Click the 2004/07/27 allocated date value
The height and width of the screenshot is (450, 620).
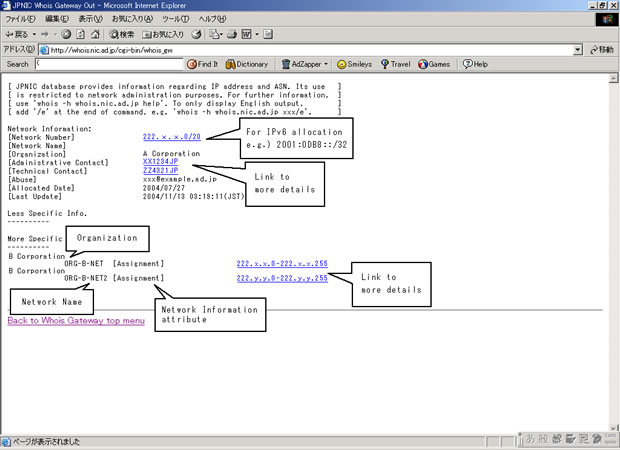pyautogui.click(x=164, y=188)
